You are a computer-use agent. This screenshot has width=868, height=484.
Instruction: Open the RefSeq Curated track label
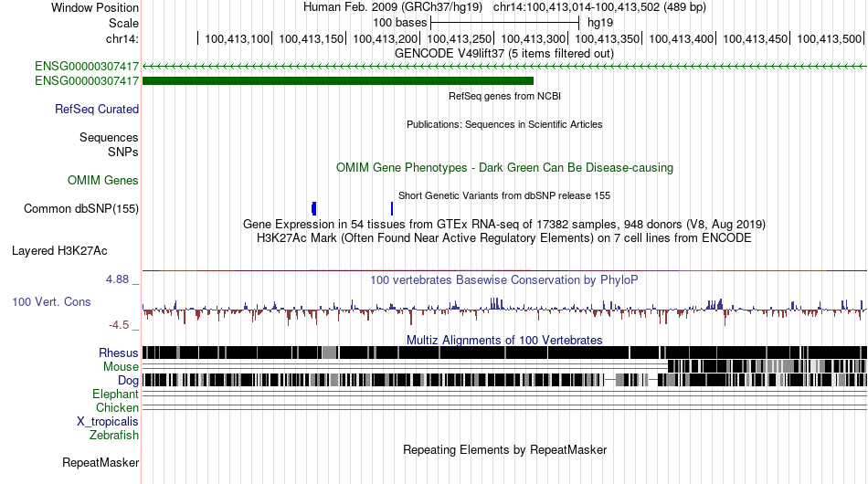pyautogui.click(x=97, y=109)
